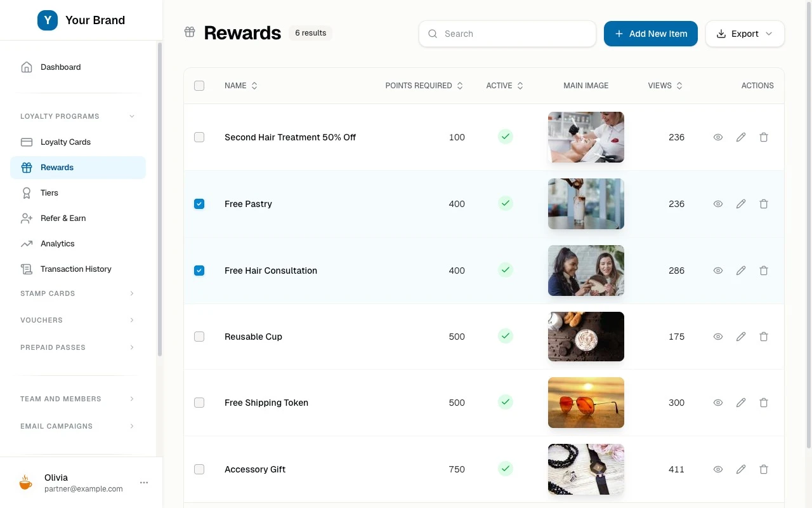This screenshot has width=812, height=508.
Task: Click the Your Brand logo icon
Action: [48, 20]
